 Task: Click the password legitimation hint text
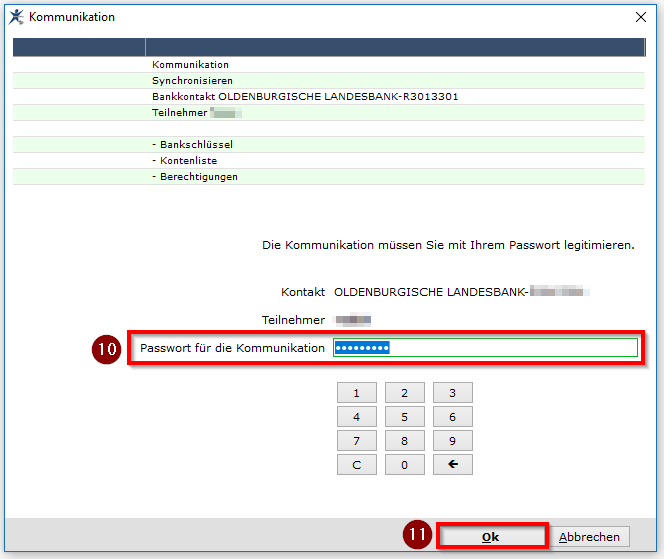[x=448, y=245]
